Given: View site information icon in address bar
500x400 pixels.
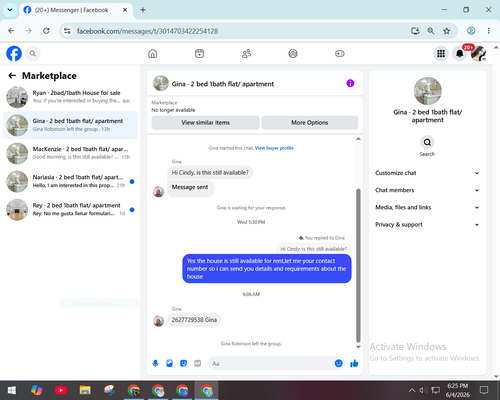Looking at the screenshot, I should [67, 31].
